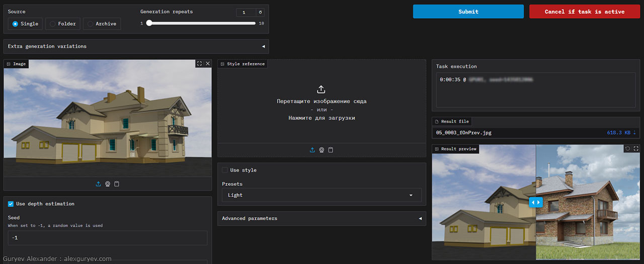This screenshot has height=264, width=644.
Task: Remove the loaded source image
Action: tap(208, 63)
